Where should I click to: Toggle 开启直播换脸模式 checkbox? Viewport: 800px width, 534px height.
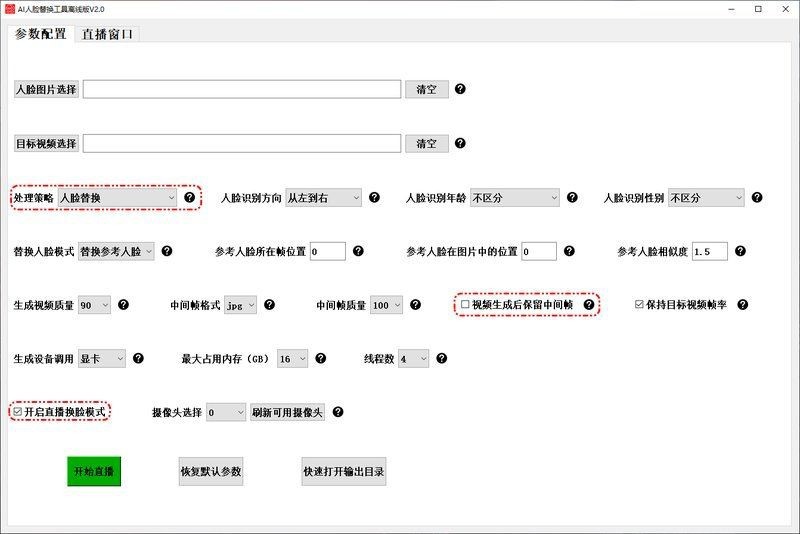click(x=17, y=412)
